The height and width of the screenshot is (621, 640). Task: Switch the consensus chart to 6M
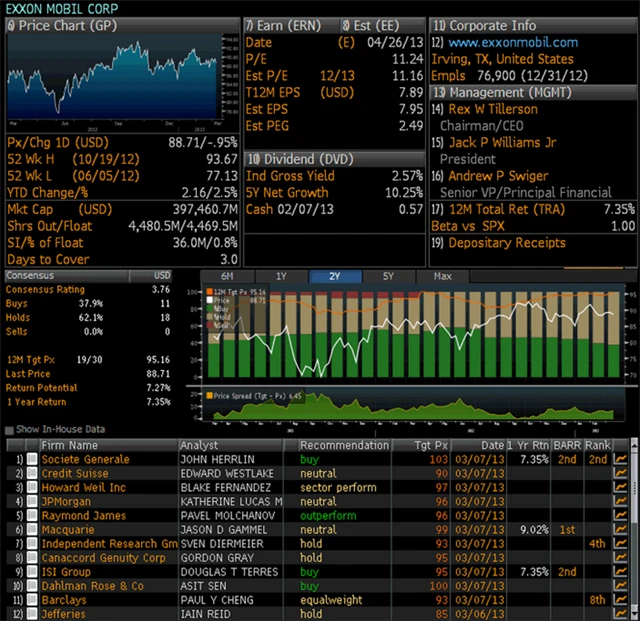coord(227,276)
